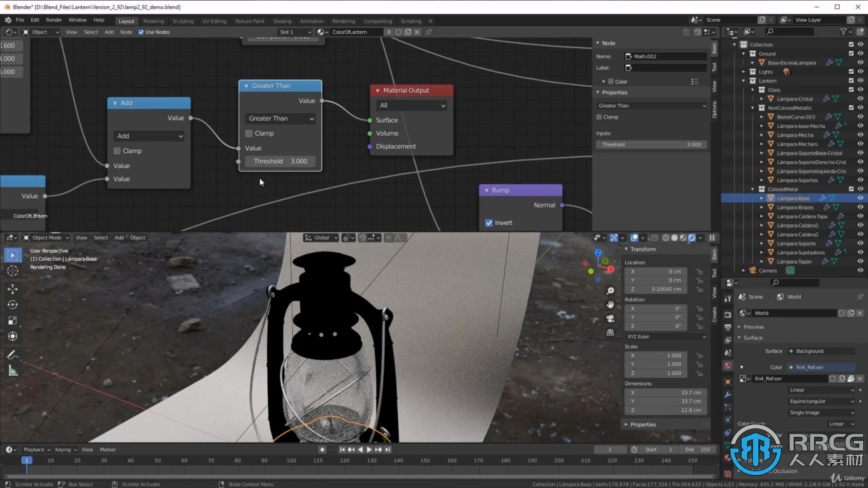Collapse the ColoredMetal collection in outliner
Viewport: 868px width, 488px height.
[x=753, y=189]
